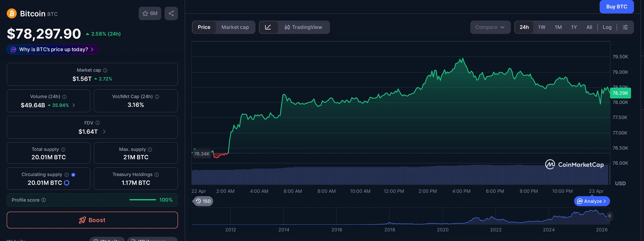Select 1M time range
Image resolution: width=644 pixels, height=241 pixels.
[x=558, y=27]
